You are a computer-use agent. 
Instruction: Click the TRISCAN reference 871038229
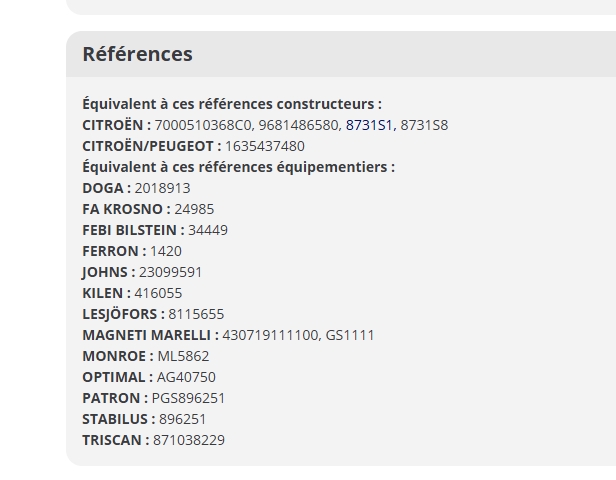189,440
